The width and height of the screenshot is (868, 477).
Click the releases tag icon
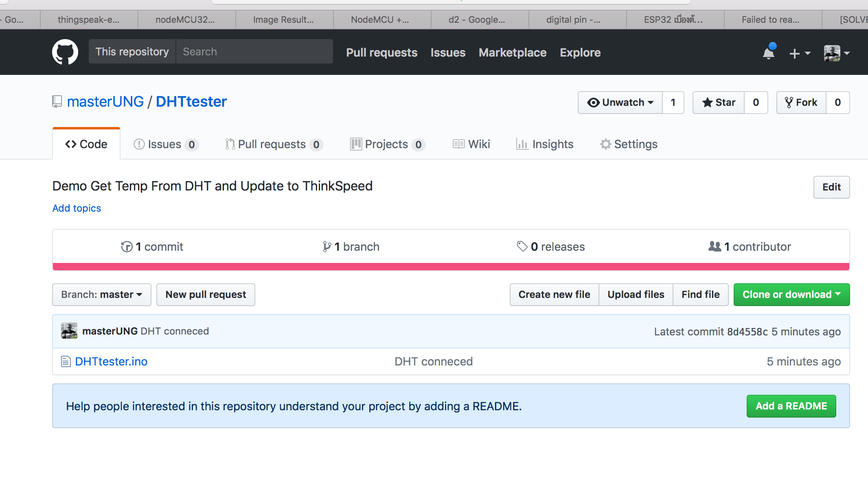coord(522,246)
